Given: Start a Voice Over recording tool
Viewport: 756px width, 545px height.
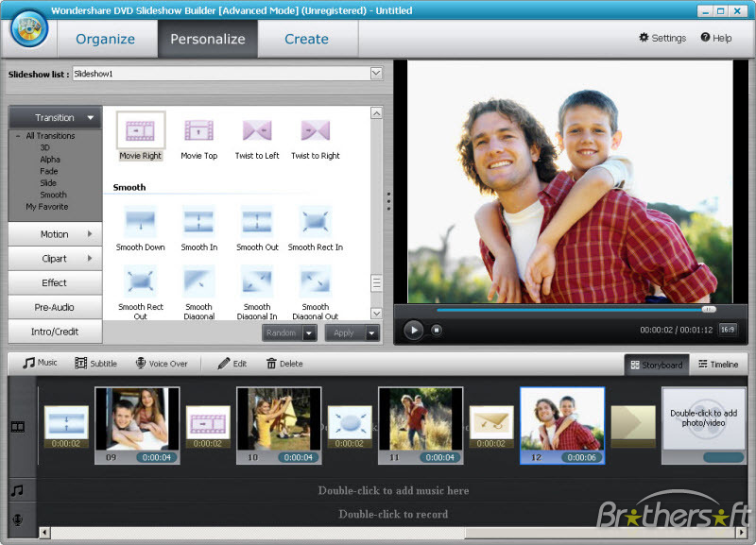Looking at the screenshot, I should coord(162,364).
